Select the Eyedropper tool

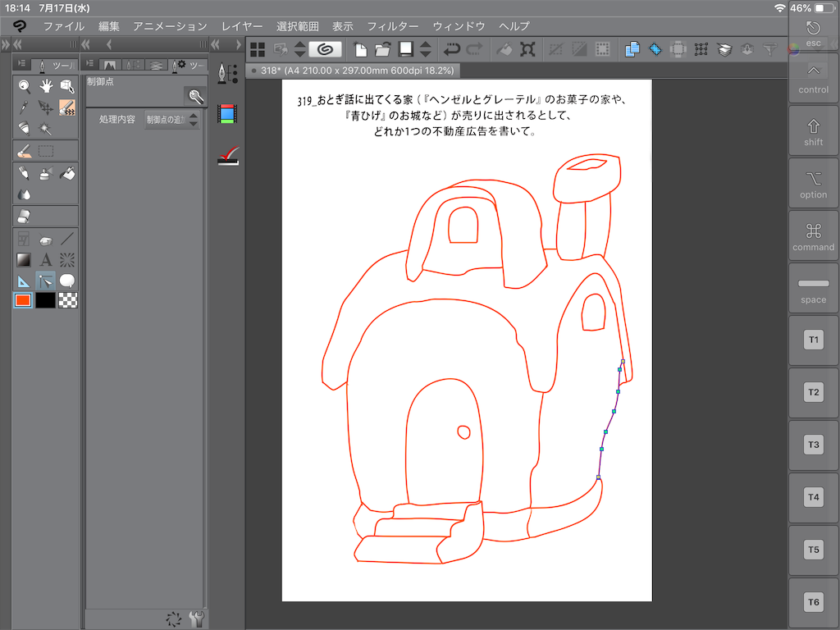(24, 107)
